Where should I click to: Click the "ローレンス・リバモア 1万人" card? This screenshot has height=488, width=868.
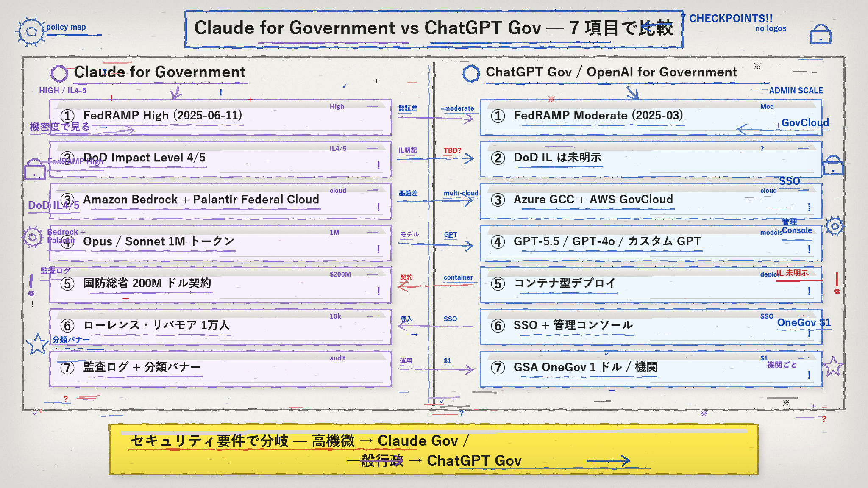click(220, 327)
